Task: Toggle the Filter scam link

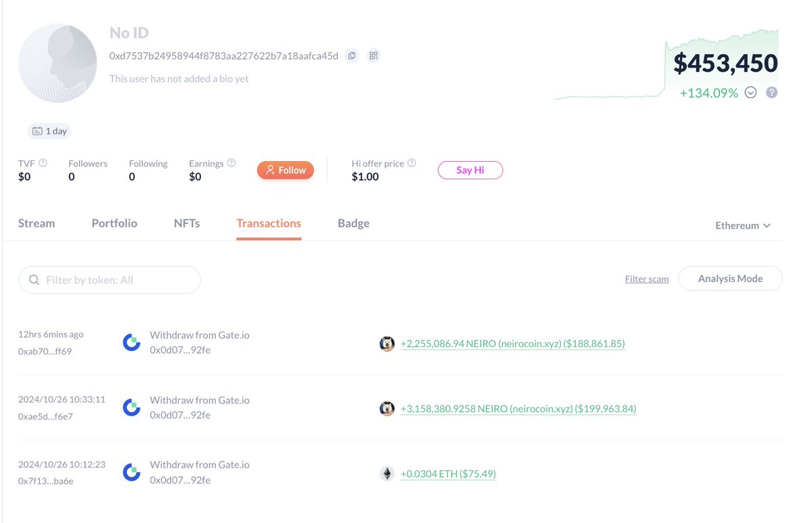Action: [x=646, y=279]
